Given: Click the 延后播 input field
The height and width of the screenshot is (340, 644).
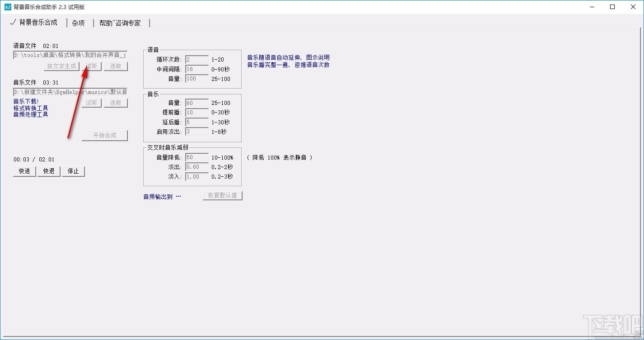Looking at the screenshot, I should [197, 122].
